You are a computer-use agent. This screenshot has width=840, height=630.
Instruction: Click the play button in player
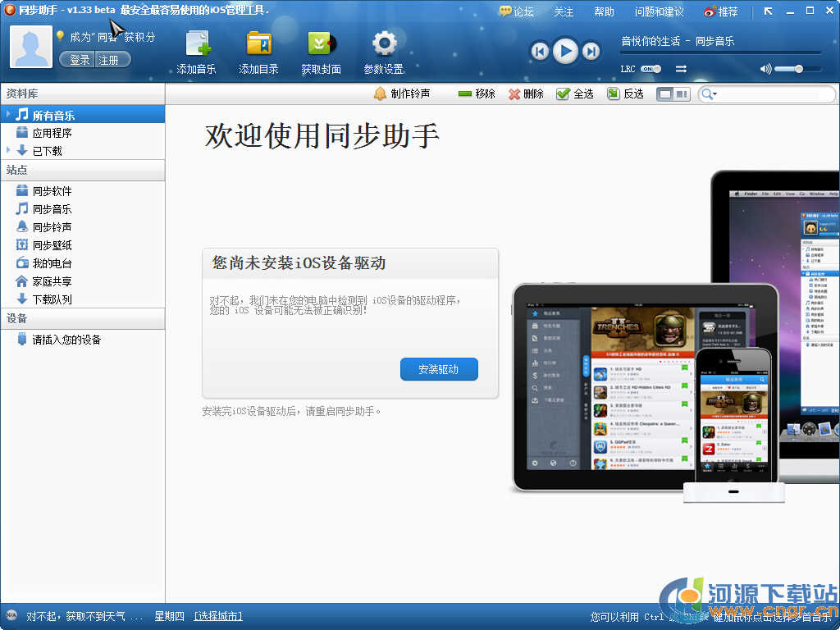tap(565, 51)
